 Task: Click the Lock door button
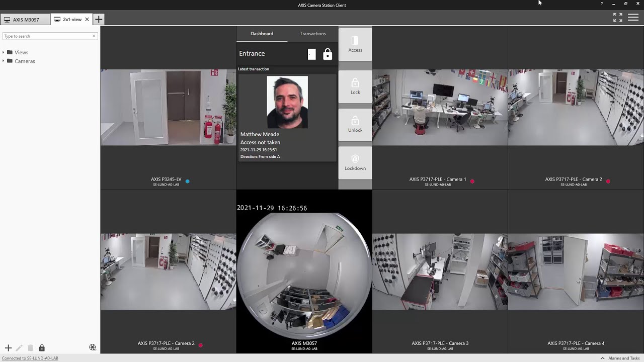click(x=355, y=86)
